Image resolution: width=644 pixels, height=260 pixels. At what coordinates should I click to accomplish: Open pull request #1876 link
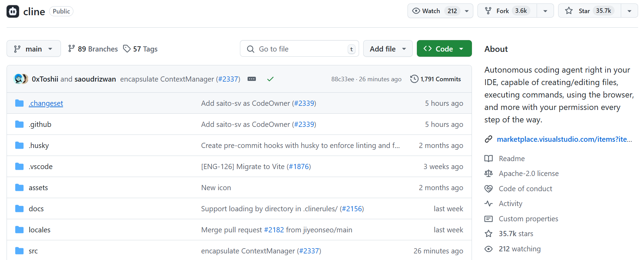click(x=299, y=167)
